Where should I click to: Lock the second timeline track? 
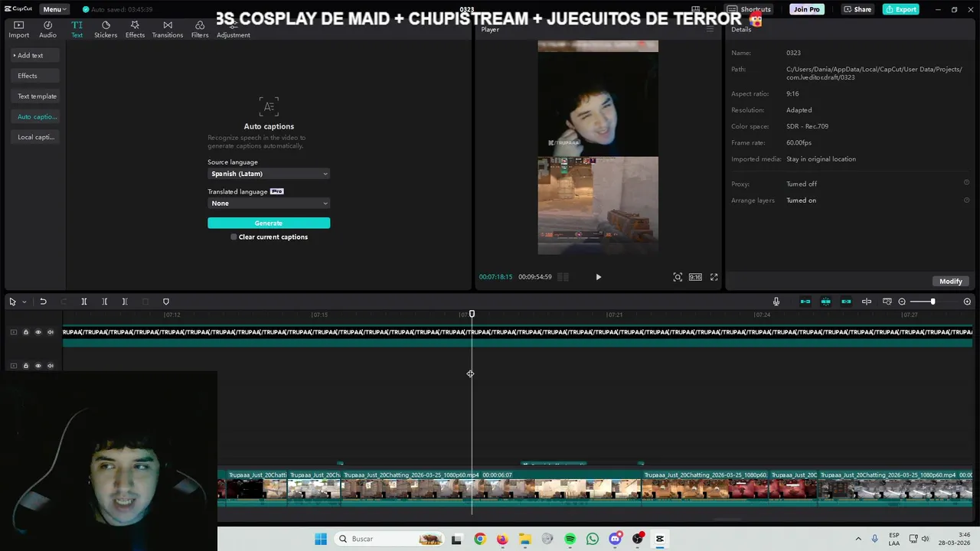(25, 366)
